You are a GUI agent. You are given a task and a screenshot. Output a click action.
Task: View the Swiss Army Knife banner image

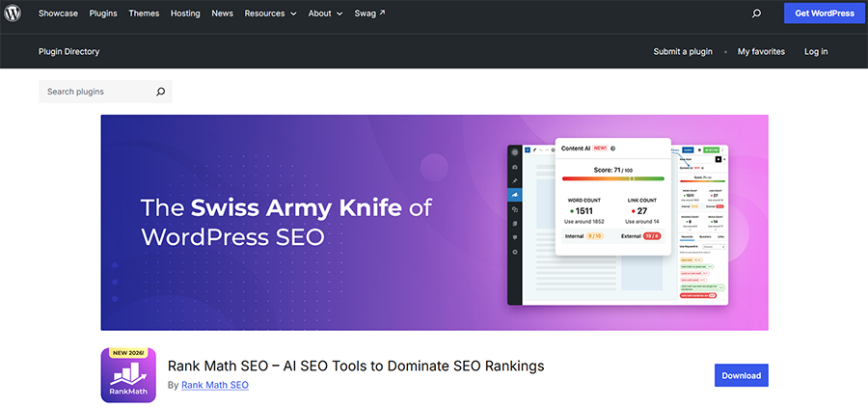tap(435, 223)
